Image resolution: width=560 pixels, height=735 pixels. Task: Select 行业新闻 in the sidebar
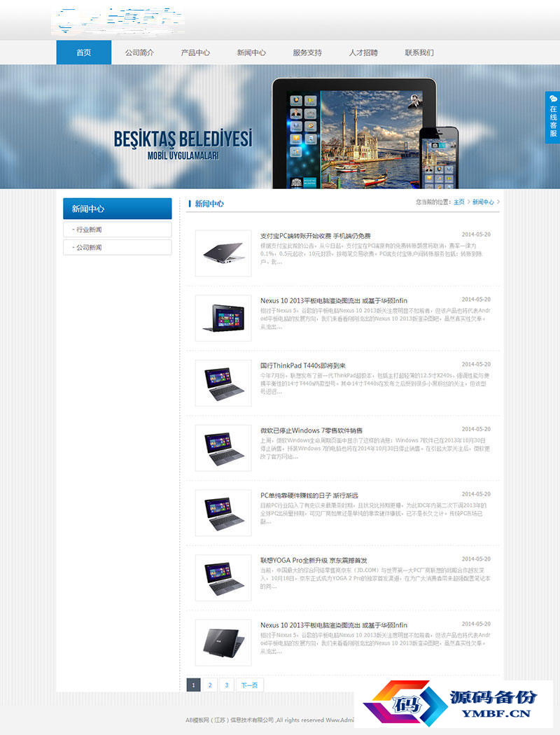point(117,230)
